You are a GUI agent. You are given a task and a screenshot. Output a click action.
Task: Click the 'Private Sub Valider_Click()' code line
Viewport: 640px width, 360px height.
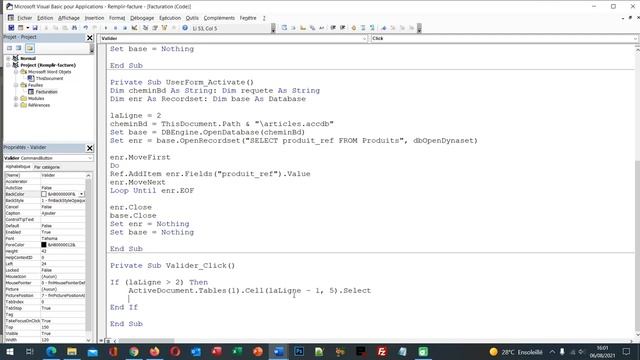click(x=172, y=266)
